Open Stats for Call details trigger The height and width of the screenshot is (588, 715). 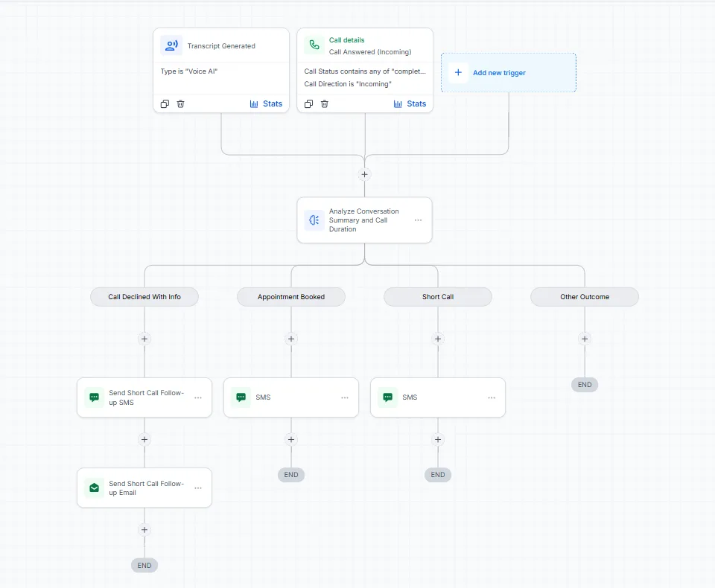click(410, 104)
